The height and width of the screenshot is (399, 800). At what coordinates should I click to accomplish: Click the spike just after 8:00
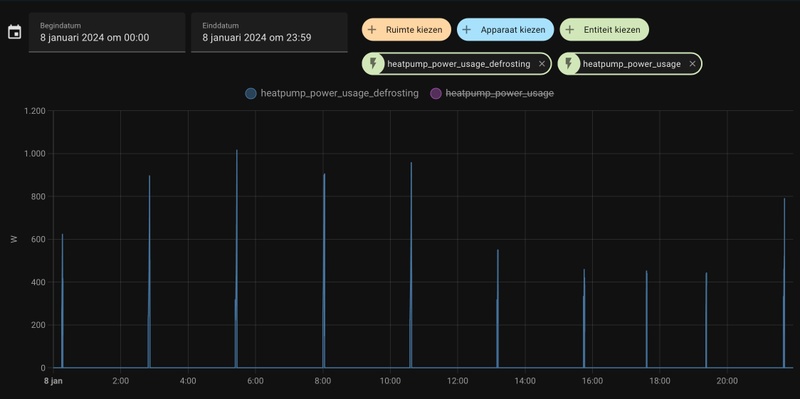(324, 270)
